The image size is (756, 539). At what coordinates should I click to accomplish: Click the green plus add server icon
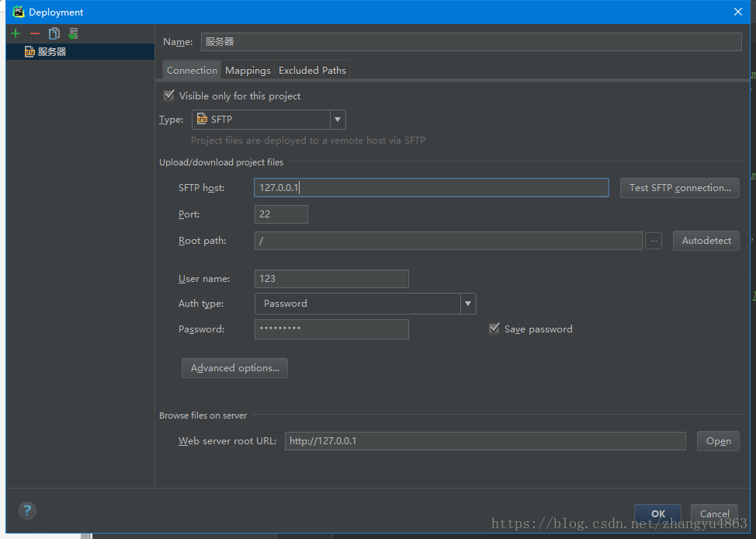16,33
